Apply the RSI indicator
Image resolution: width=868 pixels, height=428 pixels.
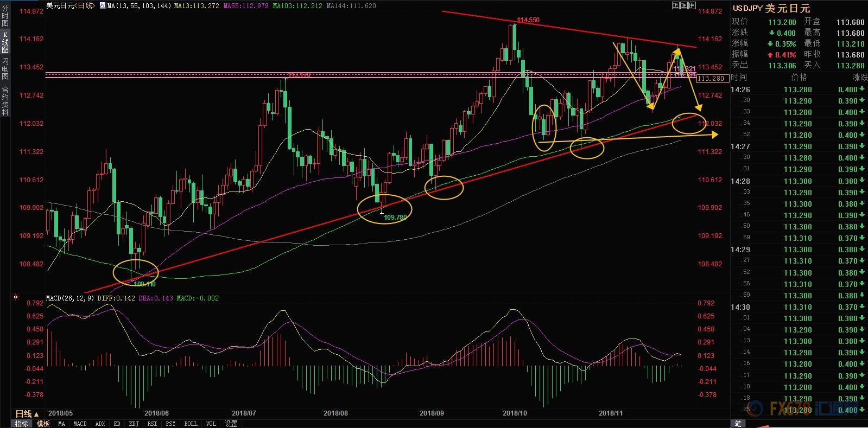click(152, 424)
